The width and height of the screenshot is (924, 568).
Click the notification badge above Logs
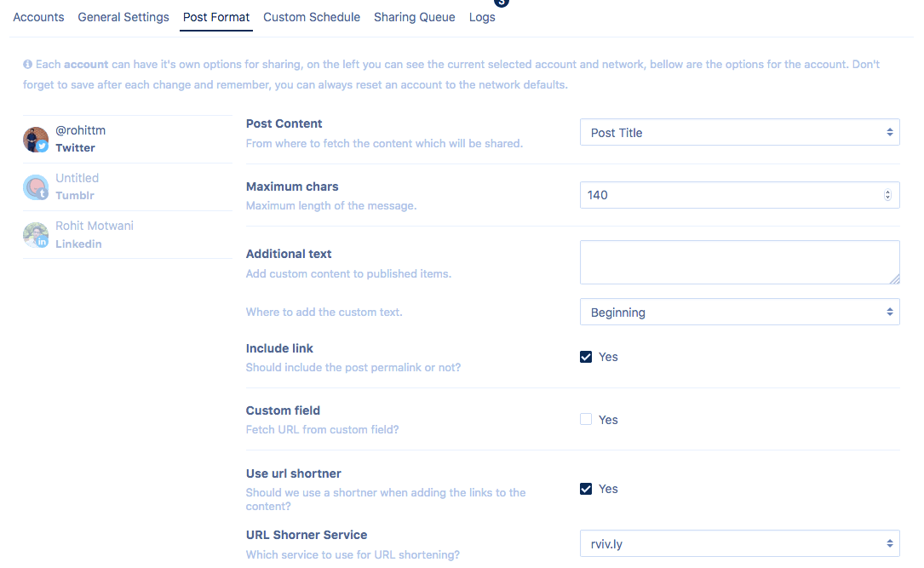pos(502,3)
